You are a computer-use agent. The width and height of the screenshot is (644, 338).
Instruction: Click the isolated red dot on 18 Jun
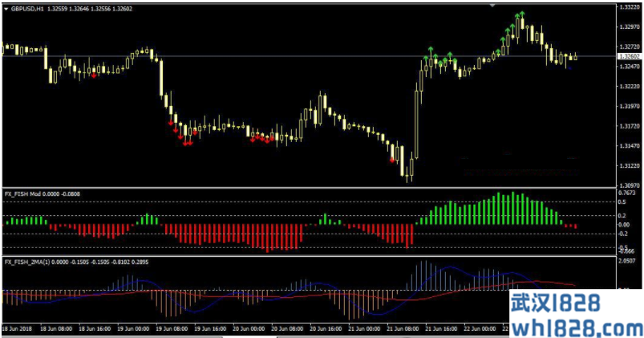pyautogui.click(x=95, y=75)
